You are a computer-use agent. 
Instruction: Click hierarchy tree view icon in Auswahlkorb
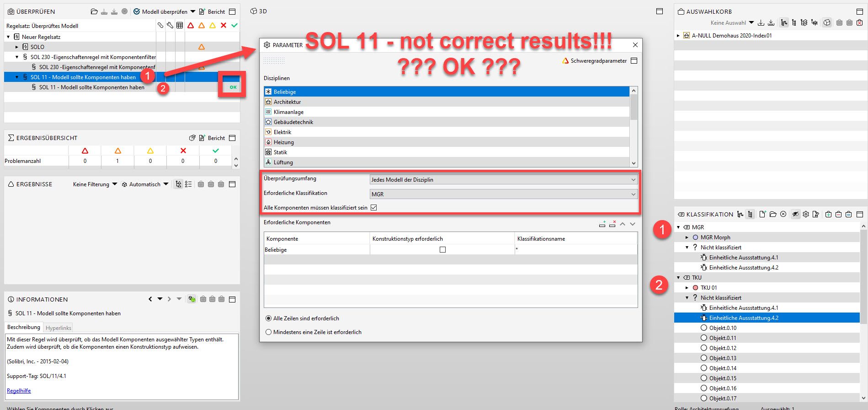click(x=784, y=22)
